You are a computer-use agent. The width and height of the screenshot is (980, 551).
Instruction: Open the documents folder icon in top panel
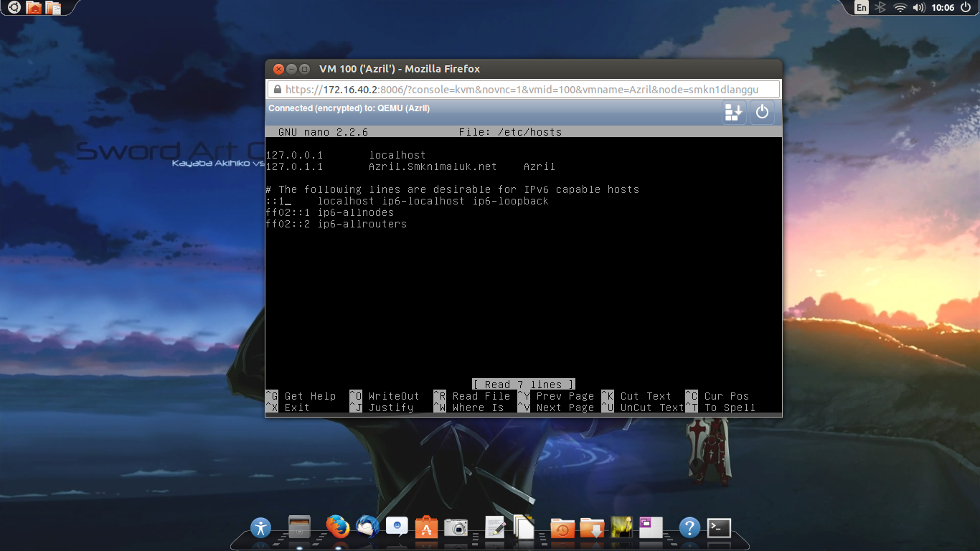tap(53, 8)
